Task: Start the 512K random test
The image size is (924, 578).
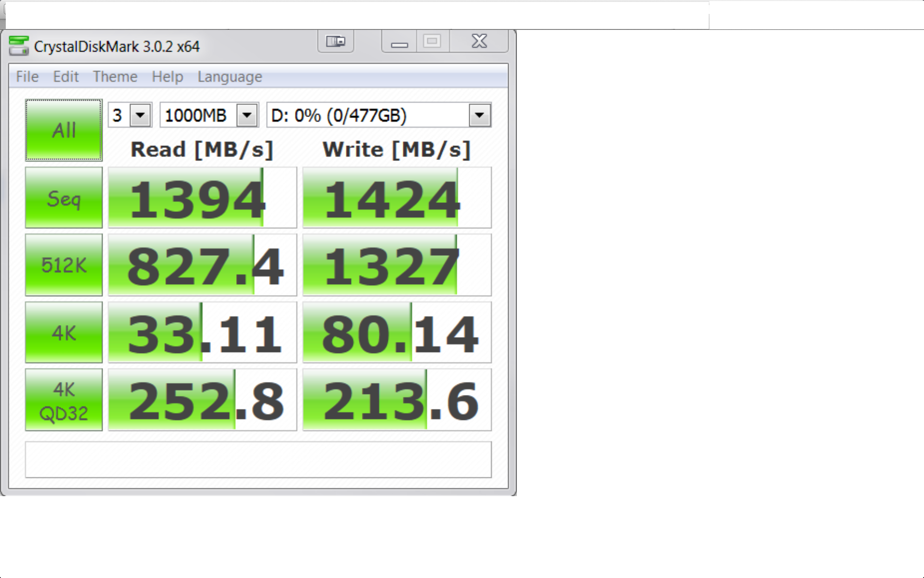Action: pyautogui.click(x=64, y=265)
